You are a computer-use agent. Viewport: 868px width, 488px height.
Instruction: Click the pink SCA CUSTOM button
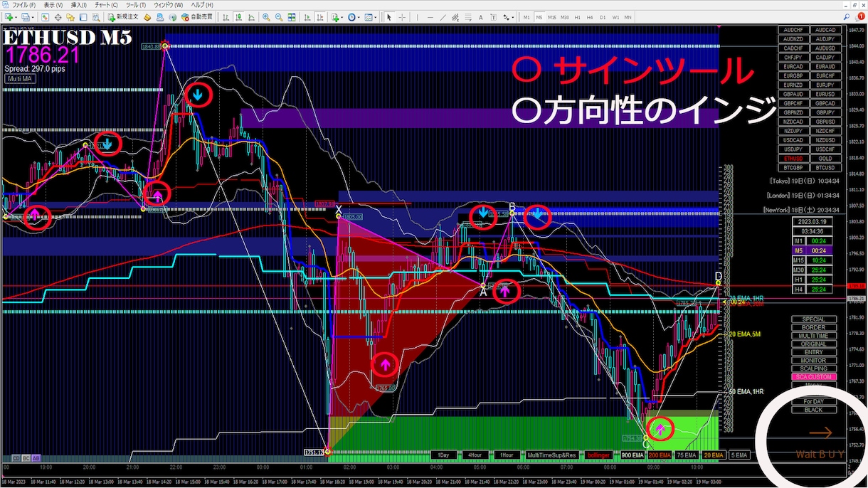click(x=814, y=377)
